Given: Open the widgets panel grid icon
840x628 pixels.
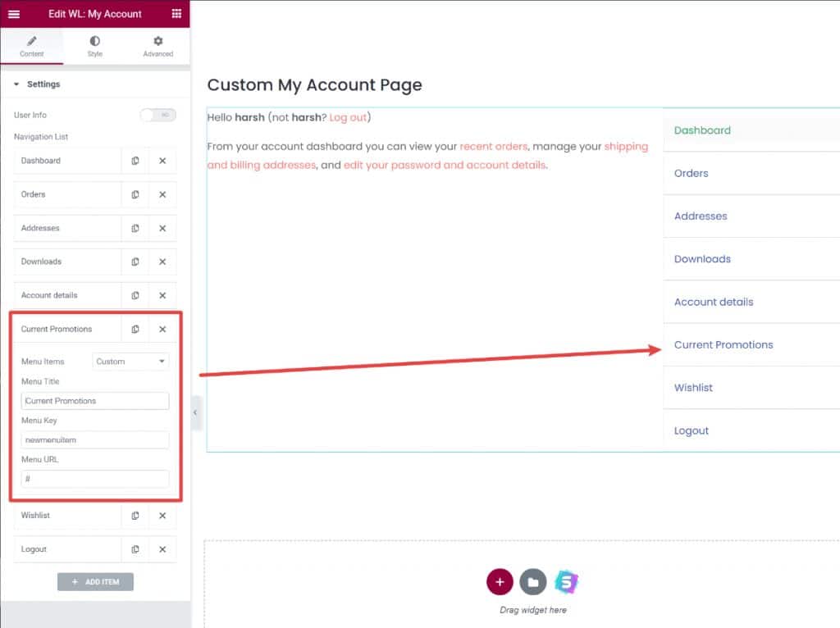Looking at the screenshot, I should [x=176, y=14].
